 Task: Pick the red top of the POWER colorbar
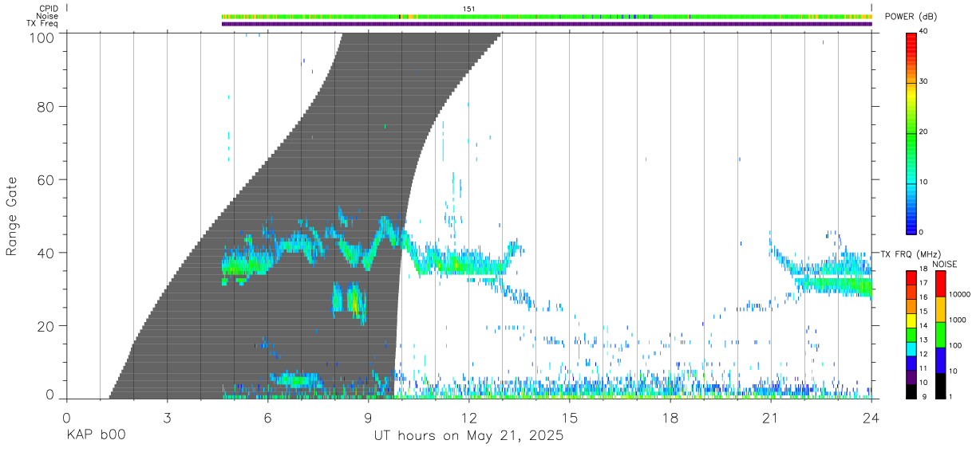(911, 40)
